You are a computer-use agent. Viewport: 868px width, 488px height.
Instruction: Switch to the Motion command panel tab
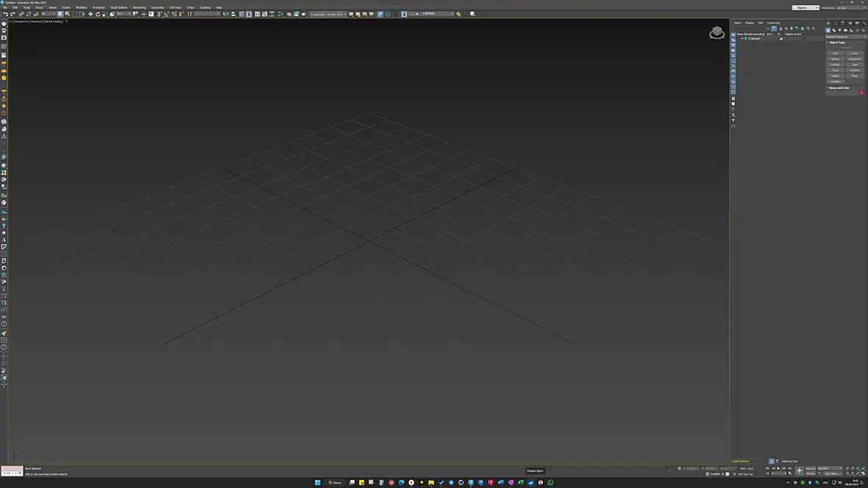[850, 24]
